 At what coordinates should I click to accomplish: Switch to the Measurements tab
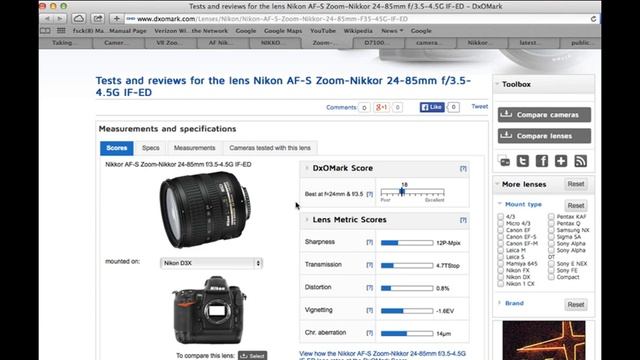pos(194,148)
